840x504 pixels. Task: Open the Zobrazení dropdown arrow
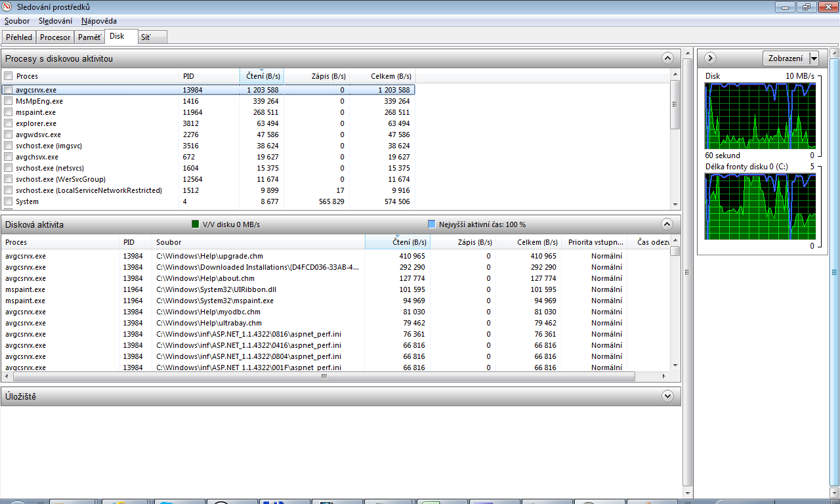coord(814,58)
